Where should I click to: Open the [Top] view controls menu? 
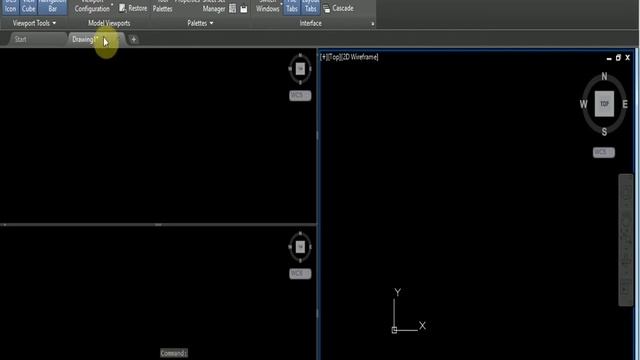(x=334, y=57)
